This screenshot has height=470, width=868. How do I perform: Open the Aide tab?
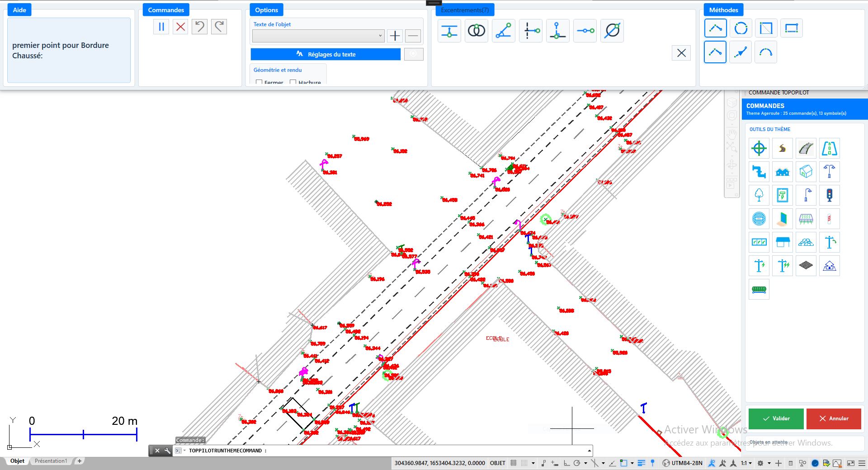point(19,10)
